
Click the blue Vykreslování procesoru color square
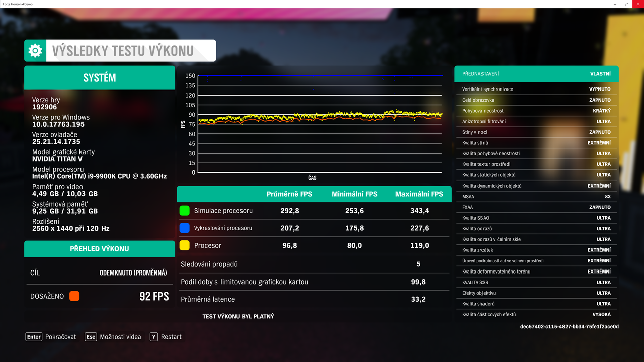(x=185, y=228)
